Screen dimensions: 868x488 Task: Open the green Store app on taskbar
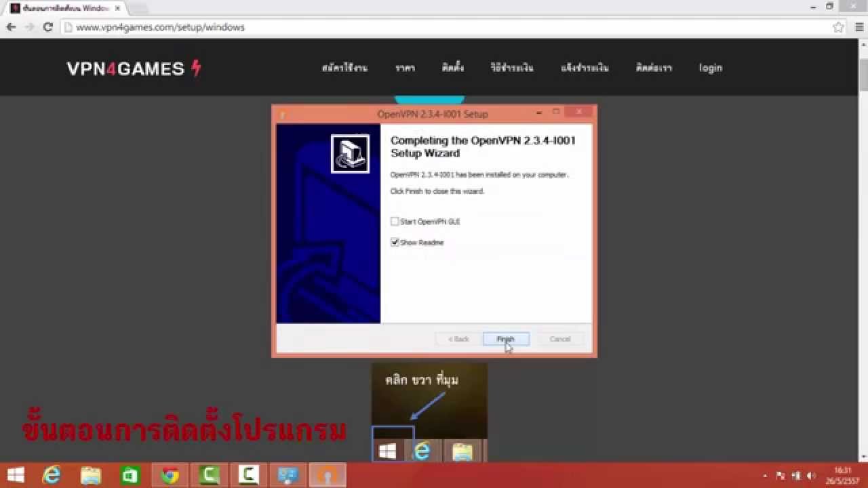tap(130, 475)
